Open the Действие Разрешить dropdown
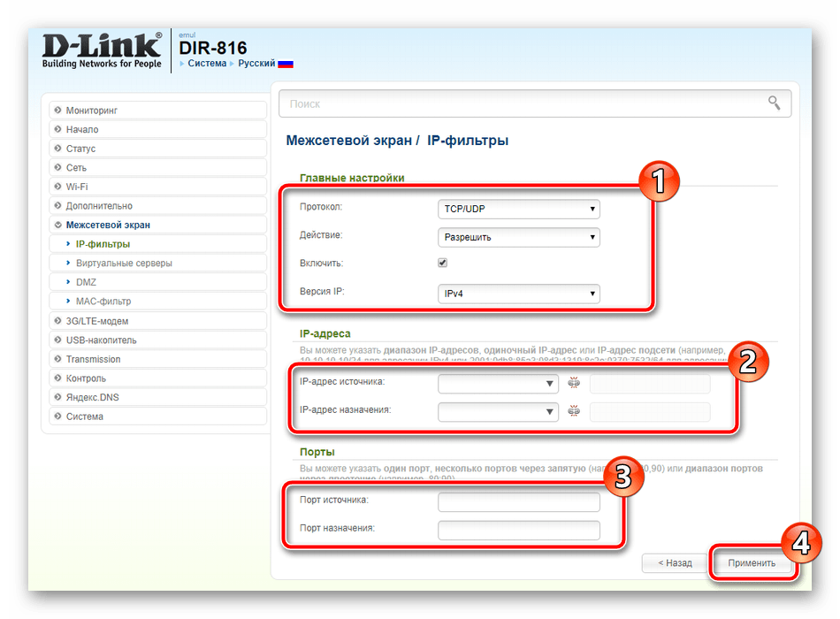Image resolution: width=840 pixels, height=619 pixels. point(518,237)
